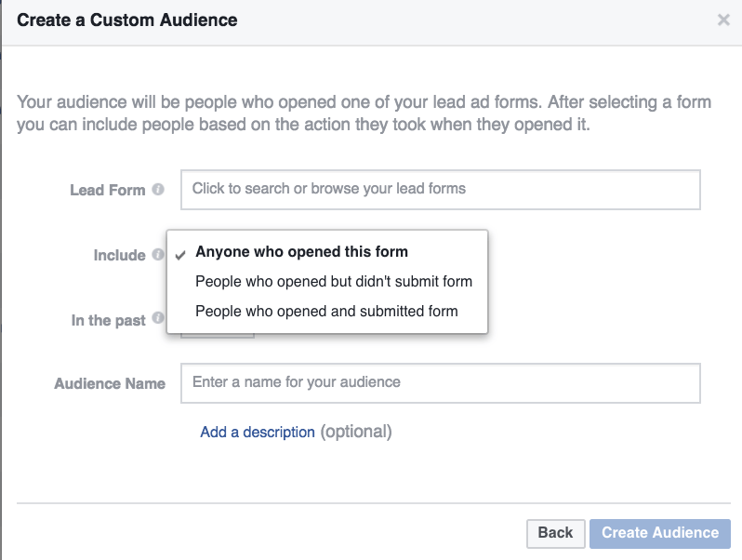Click the Create Audience button
This screenshot has width=742, height=560.
pos(659,534)
